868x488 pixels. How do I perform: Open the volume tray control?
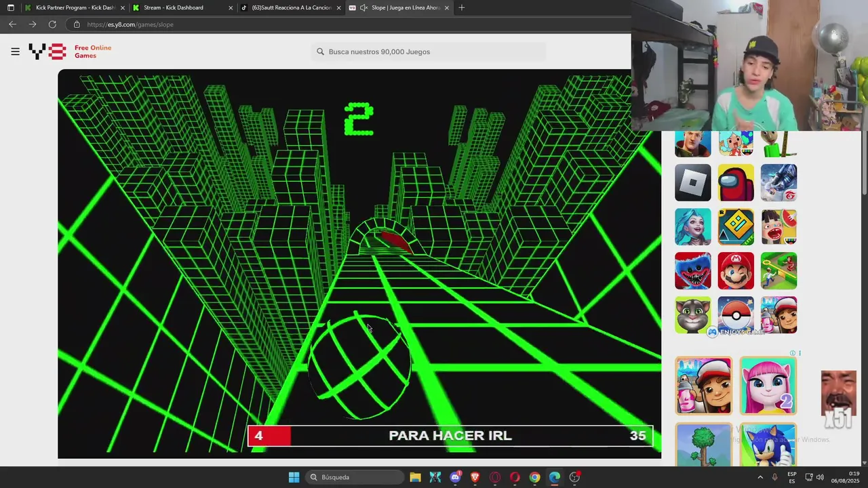pos(820,477)
